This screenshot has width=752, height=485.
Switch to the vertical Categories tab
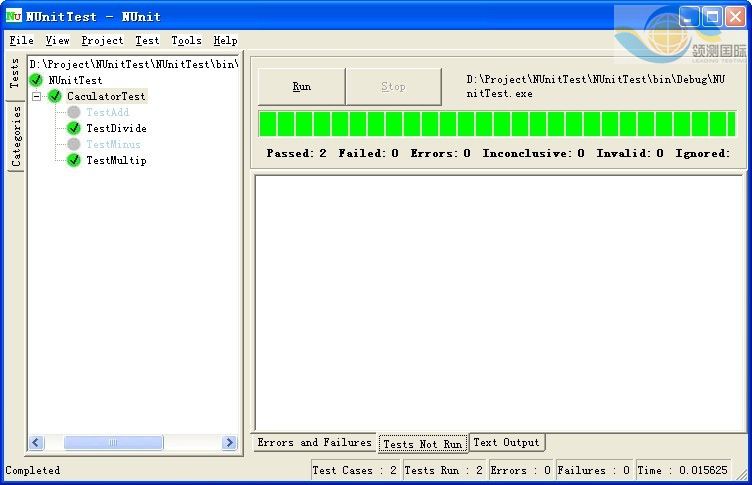pyautogui.click(x=16, y=137)
